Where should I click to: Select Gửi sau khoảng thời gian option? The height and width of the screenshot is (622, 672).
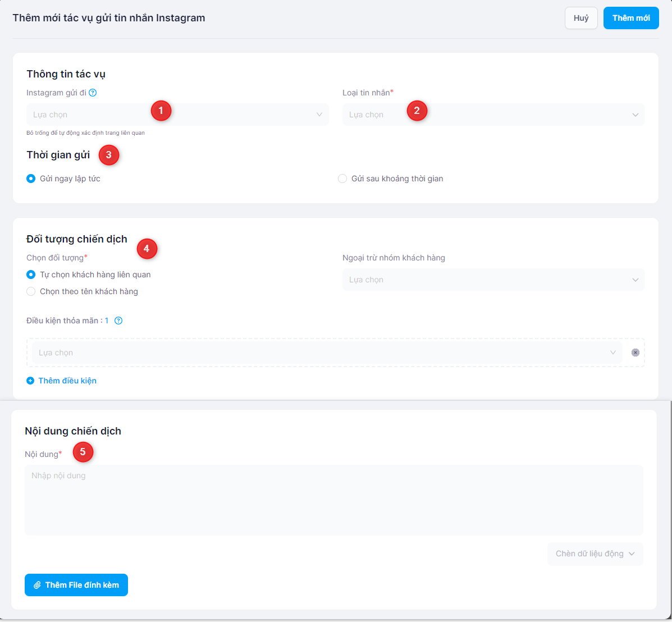(342, 179)
